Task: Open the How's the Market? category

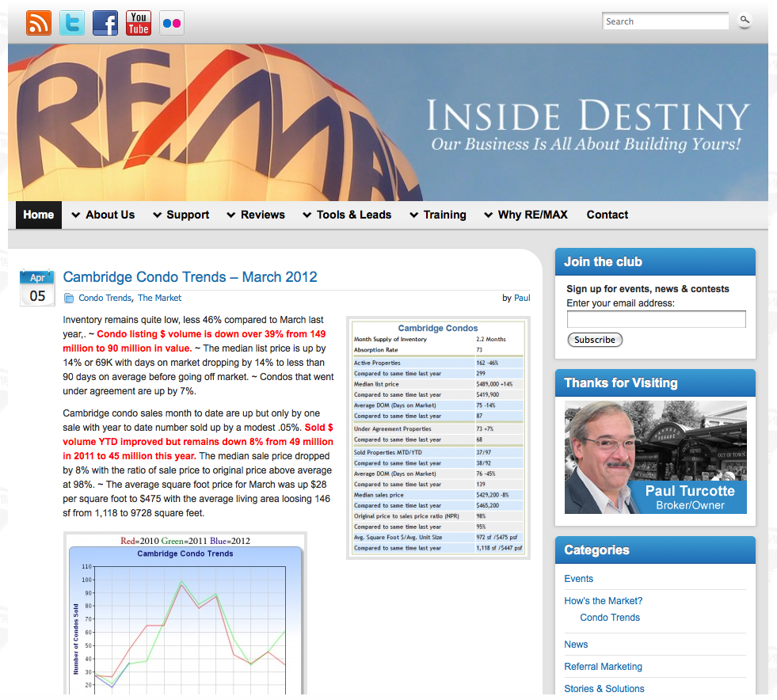Action: (603, 601)
